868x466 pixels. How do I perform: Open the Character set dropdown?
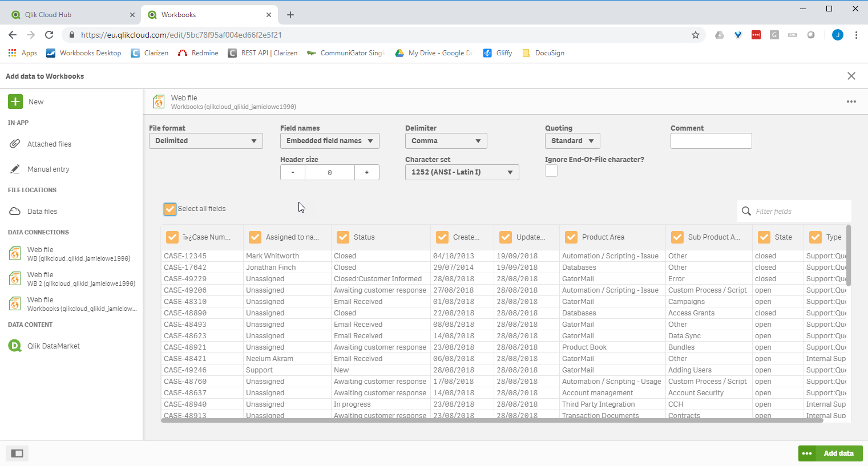(462, 172)
